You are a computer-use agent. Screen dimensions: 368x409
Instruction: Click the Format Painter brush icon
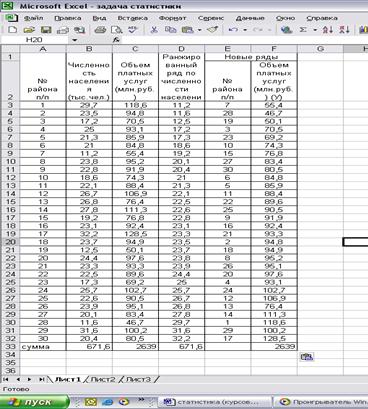point(212,30)
